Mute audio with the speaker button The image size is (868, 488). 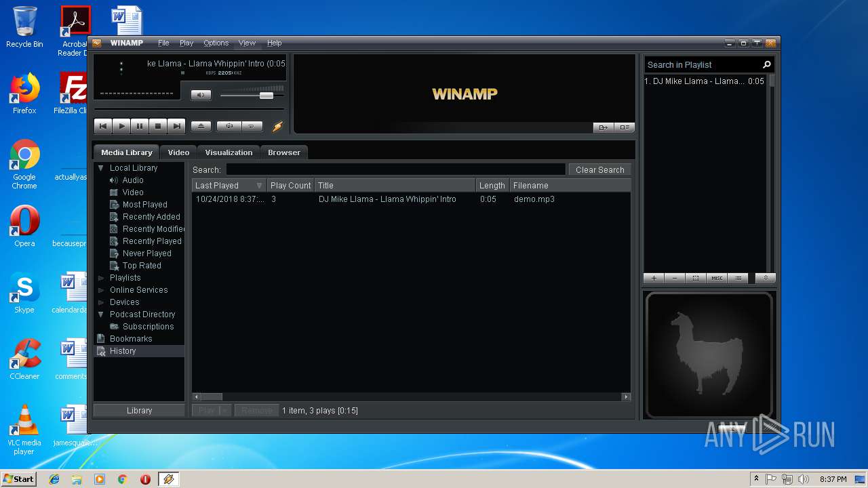tap(201, 95)
